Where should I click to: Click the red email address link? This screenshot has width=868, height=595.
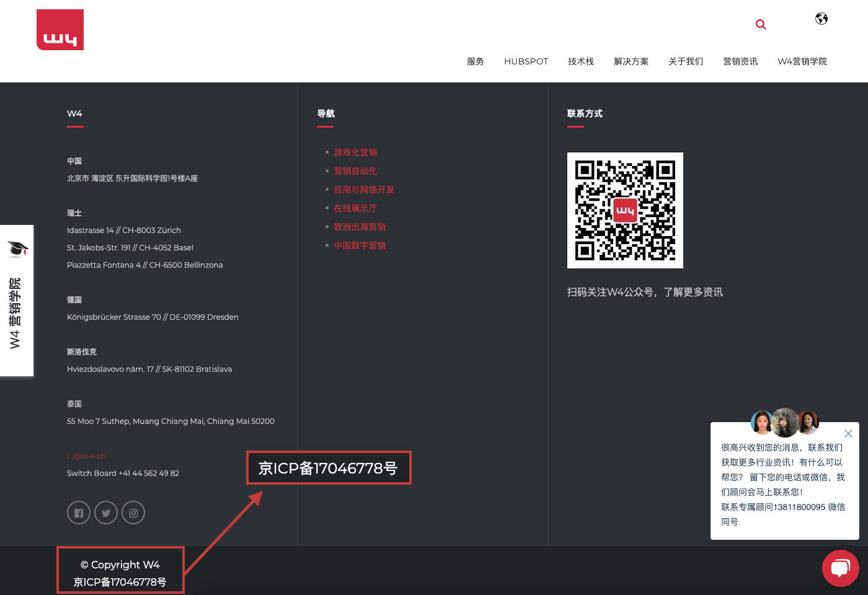click(x=86, y=456)
